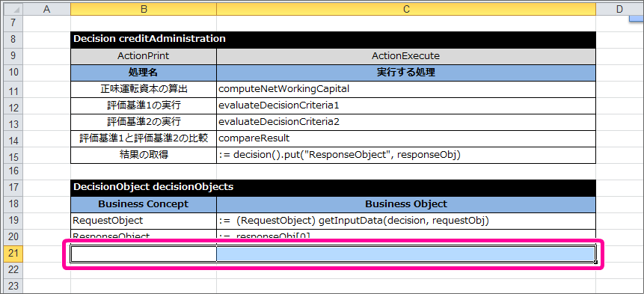Screen dimensions: 644x294
Task: Click the empty white cell B21
Action: (x=144, y=254)
